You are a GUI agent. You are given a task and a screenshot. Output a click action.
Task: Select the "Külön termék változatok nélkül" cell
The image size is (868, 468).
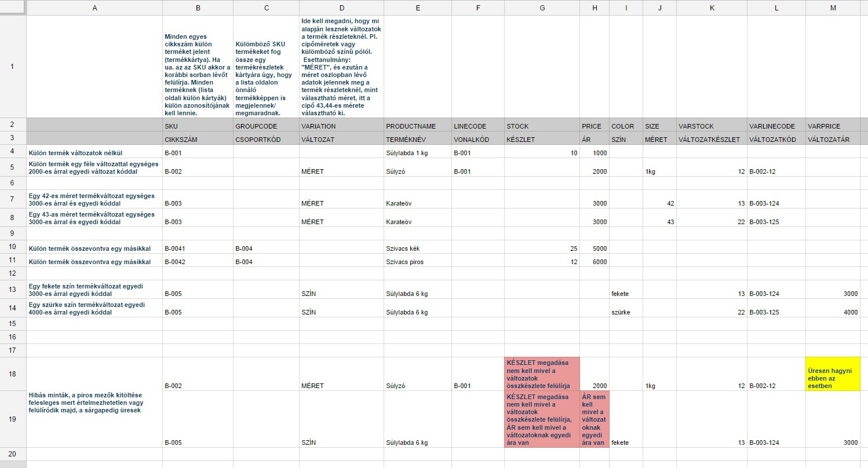click(94, 153)
